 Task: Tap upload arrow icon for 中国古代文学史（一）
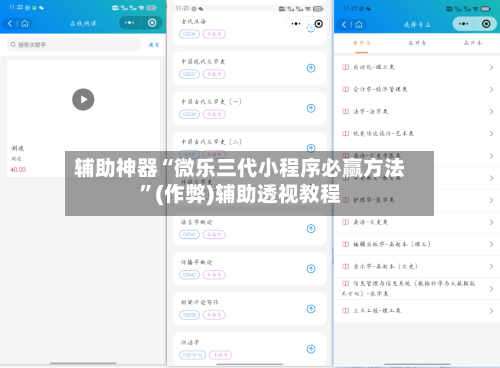(311, 108)
